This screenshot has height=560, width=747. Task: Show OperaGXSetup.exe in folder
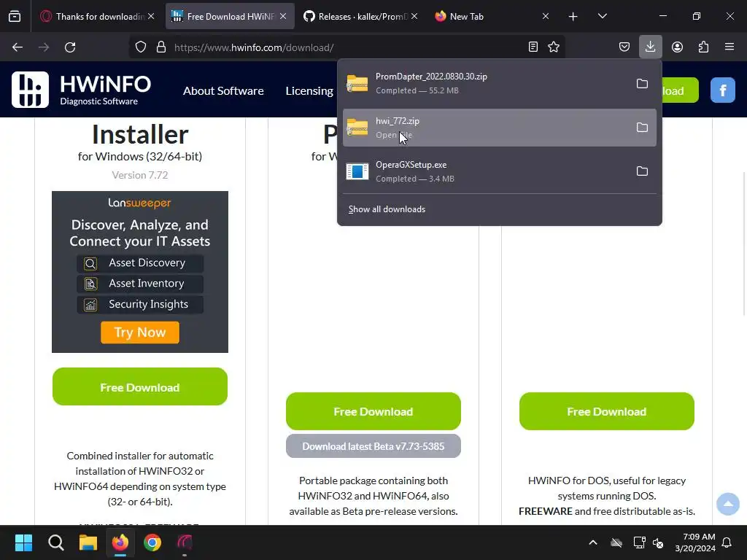point(642,171)
